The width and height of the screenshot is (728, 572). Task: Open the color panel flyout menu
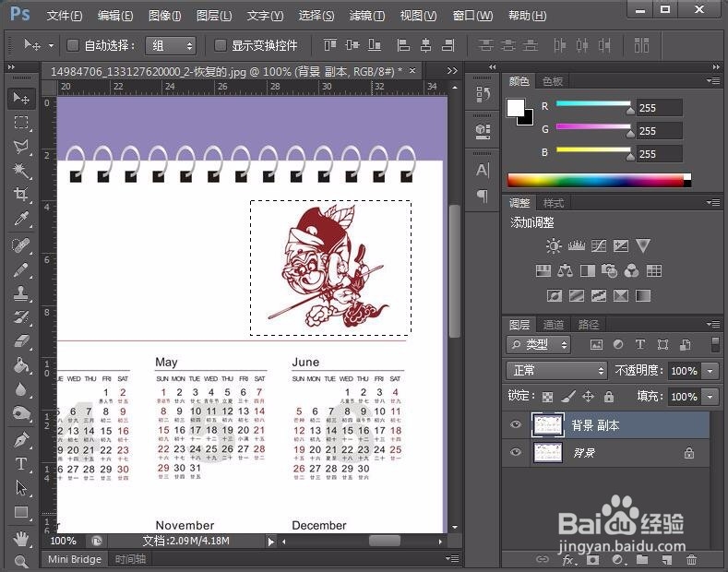point(713,81)
